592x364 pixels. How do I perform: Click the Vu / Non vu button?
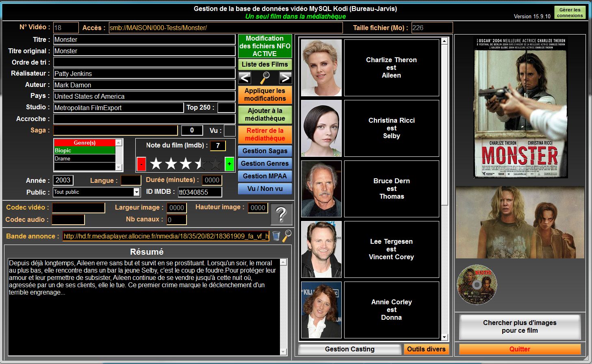coord(265,189)
